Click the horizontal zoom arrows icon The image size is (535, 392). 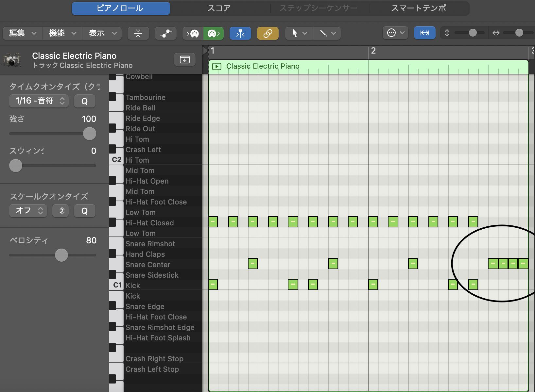pyautogui.click(x=496, y=33)
